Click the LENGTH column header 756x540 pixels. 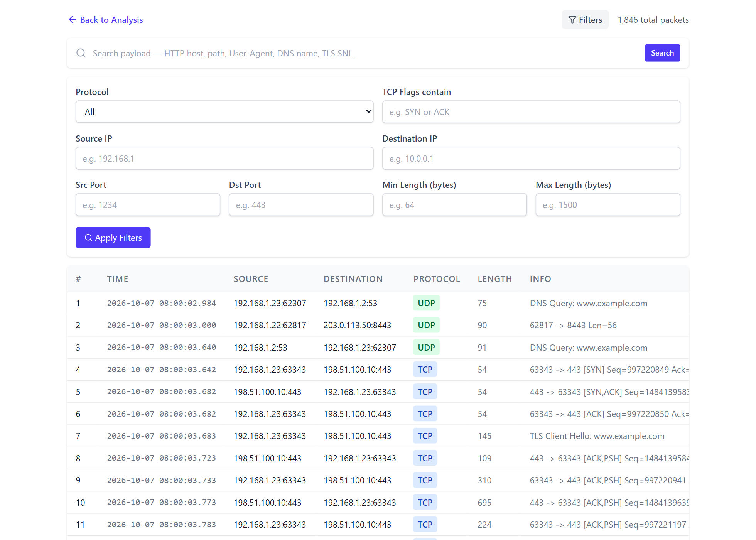(x=495, y=279)
